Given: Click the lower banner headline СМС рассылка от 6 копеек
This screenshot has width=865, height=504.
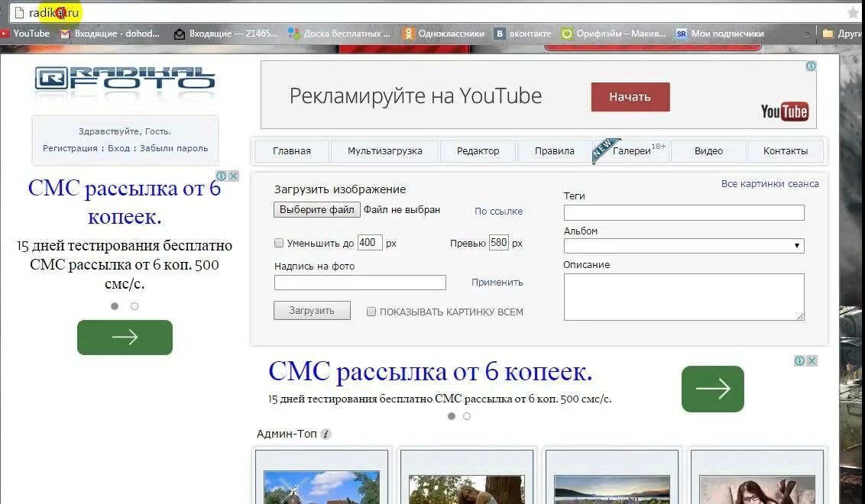Looking at the screenshot, I should click(x=430, y=372).
